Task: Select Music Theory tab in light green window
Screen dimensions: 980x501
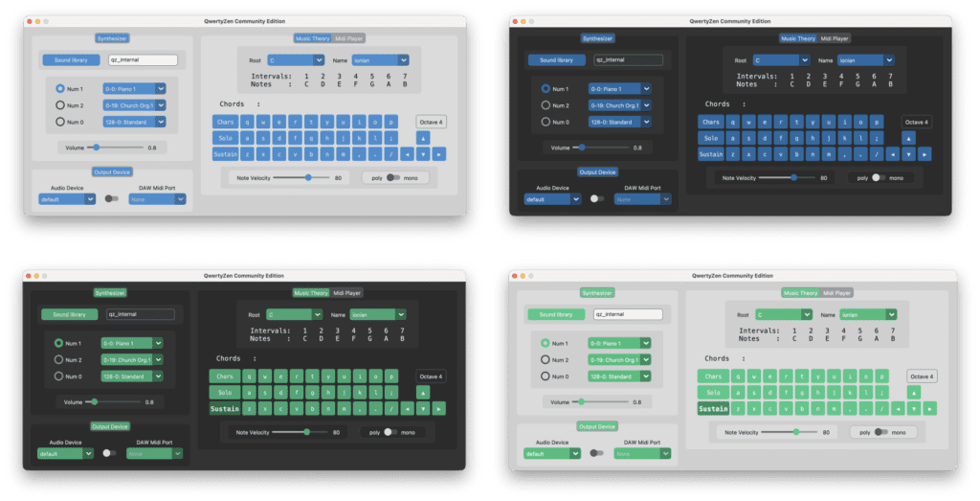Action: (x=799, y=293)
